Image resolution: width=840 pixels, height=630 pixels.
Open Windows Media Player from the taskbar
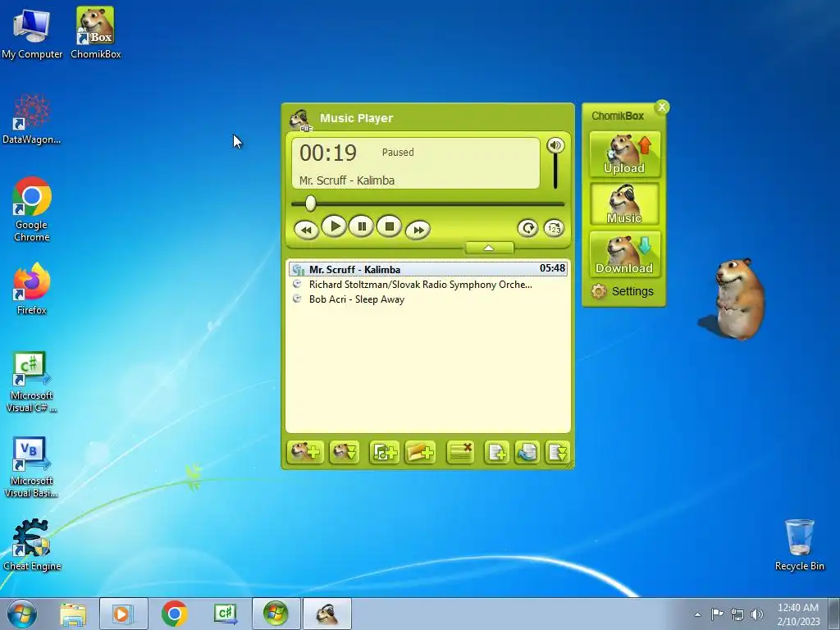pos(123,614)
